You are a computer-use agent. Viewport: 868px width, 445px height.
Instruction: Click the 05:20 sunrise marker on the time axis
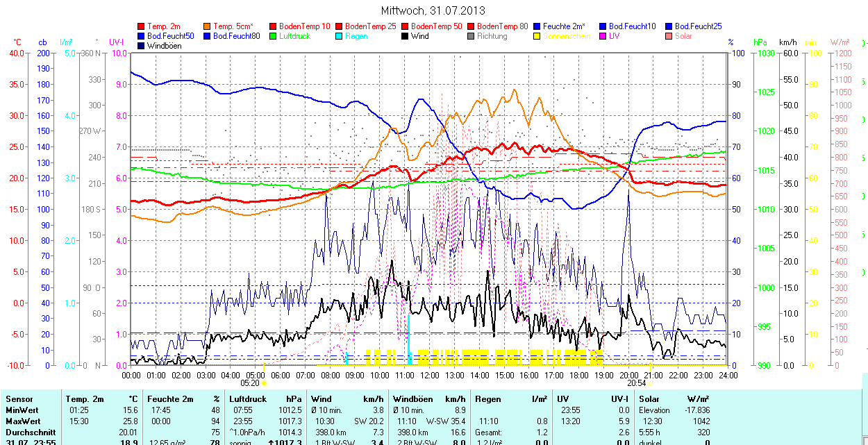pos(250,383)
